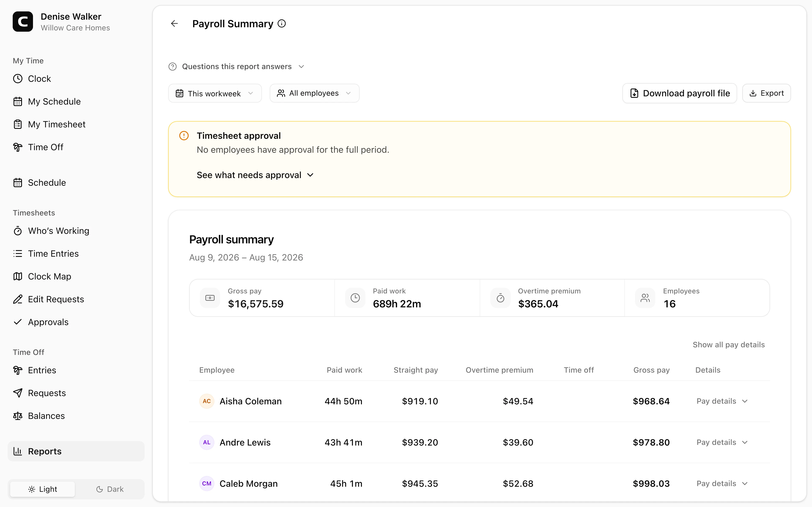Click the info icon next to Payroll Summary
812x507 pixels.
pyautogui.click(x=282, y=23)
